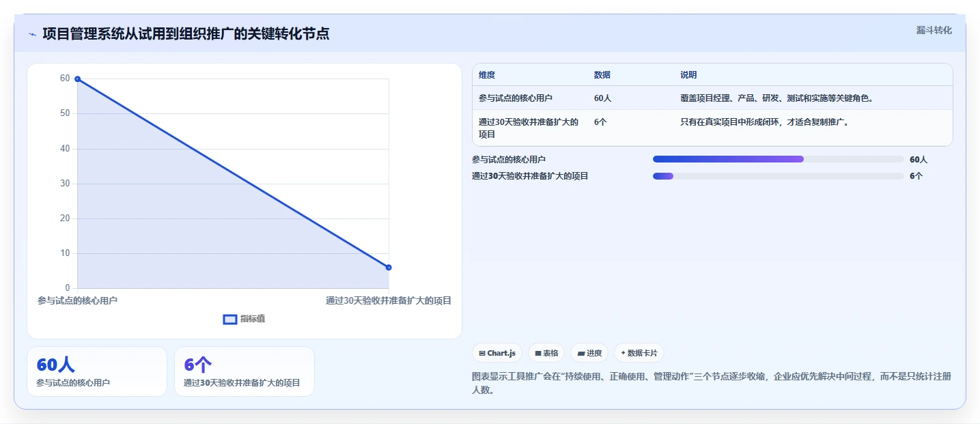Click the 表格 chip
Viewport: 980px width, 424px height.
pos(546,353)
